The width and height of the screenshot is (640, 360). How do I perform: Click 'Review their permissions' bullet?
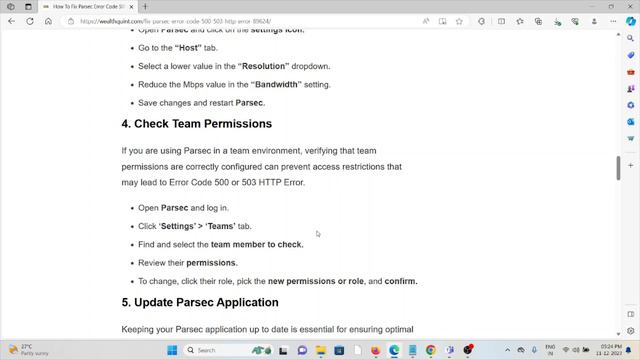point(188,263)
